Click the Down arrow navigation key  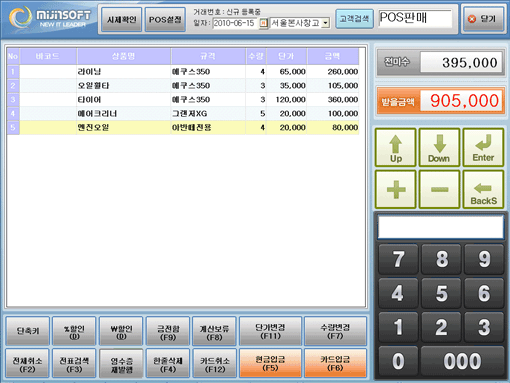(x=439, y=147)
